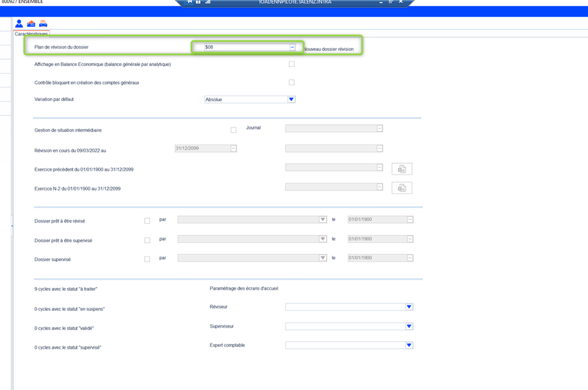Expand the Superviseur dropdown

click(409, 326)
